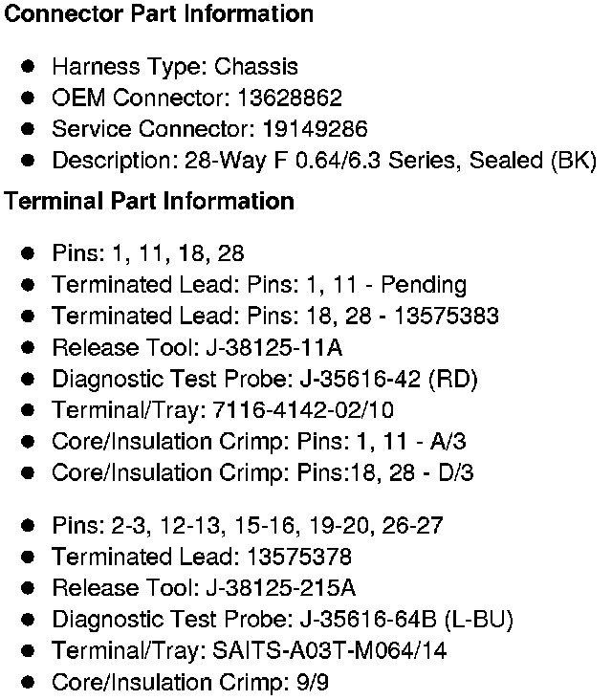Select Terminated Lead Pins 1, 11 Pending line
This screenshot has width=612, height=700.
258,285
